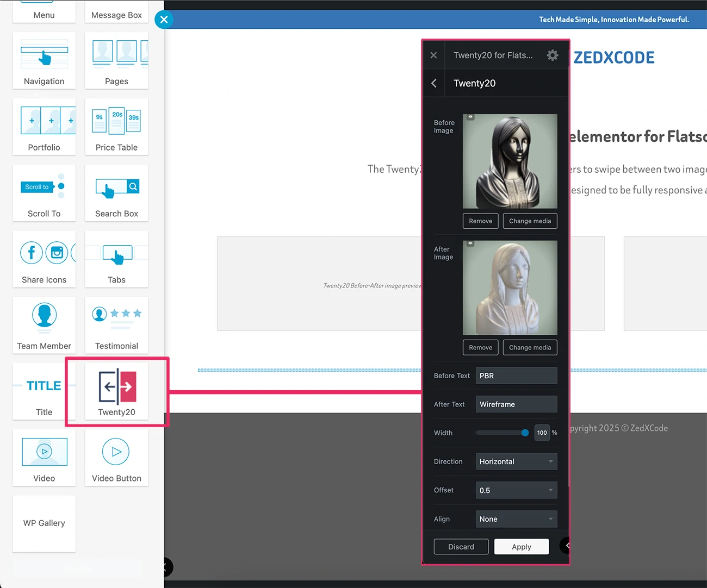This screenshot has width=707, height=588.
Task: Expand the Offset dropdown
Action: [516, 490]
